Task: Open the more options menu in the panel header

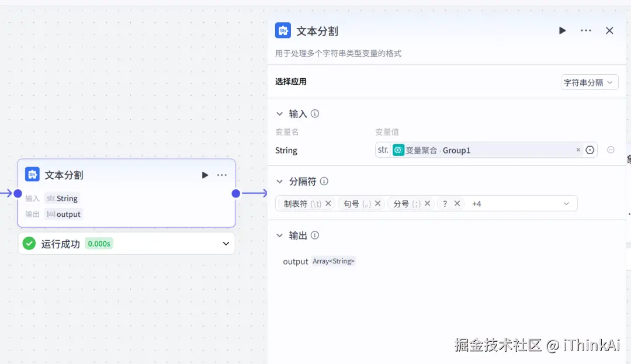Action: 586,30
